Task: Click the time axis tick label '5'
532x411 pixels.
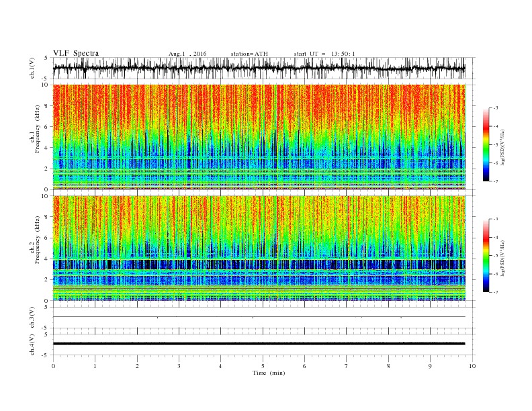Action: coord(263,366)
